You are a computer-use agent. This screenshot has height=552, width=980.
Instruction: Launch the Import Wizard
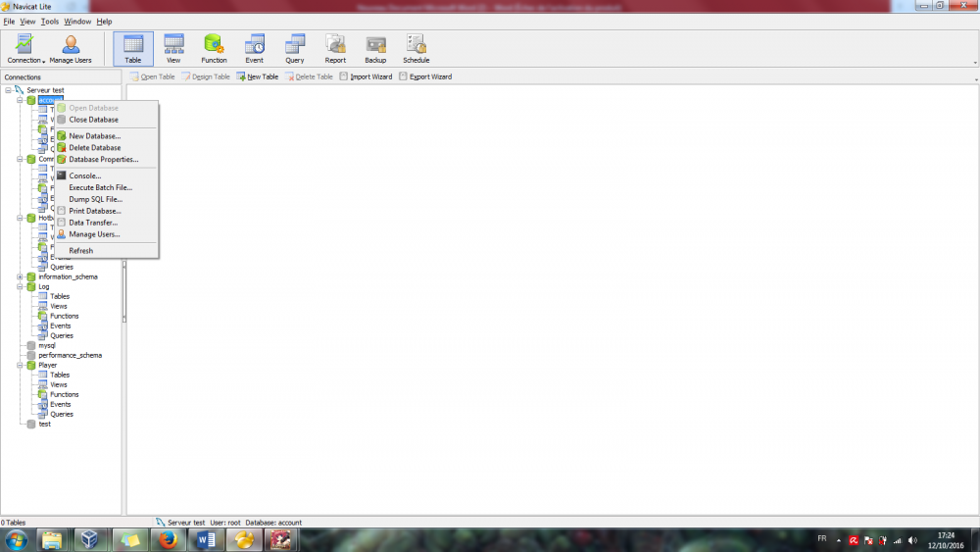click(x=366, y=76)
